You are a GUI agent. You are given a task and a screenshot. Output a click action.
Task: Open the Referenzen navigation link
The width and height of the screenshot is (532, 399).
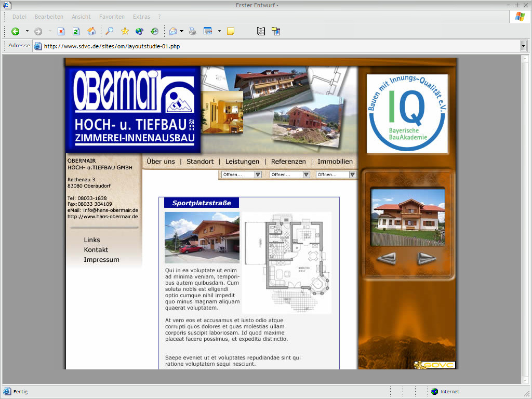point(288,162)
